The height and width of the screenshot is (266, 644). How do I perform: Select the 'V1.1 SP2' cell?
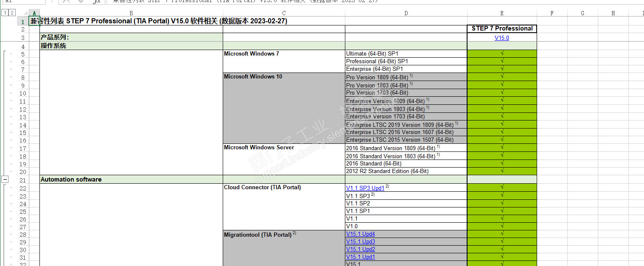(x=406, y=204)
